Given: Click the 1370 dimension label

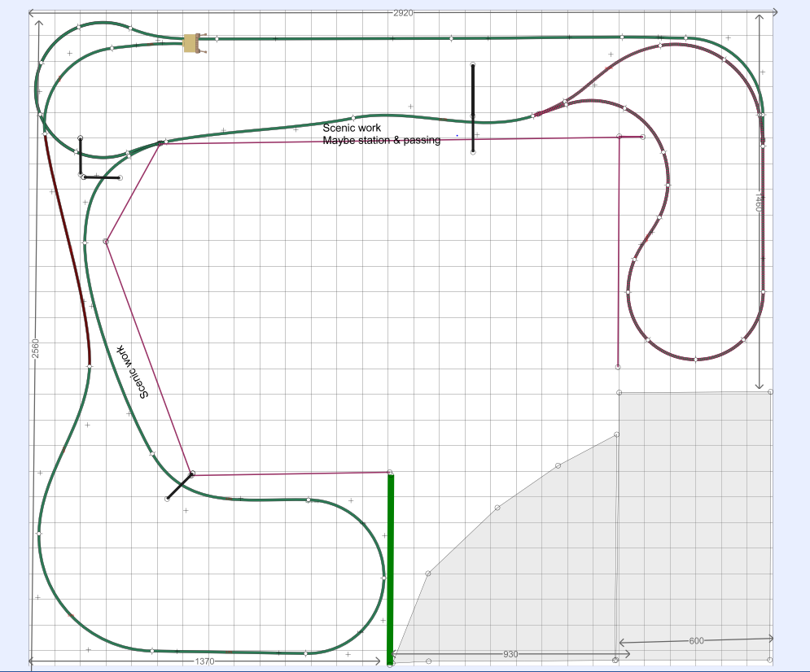Looking at the screenshot, I should click(204, 661).
